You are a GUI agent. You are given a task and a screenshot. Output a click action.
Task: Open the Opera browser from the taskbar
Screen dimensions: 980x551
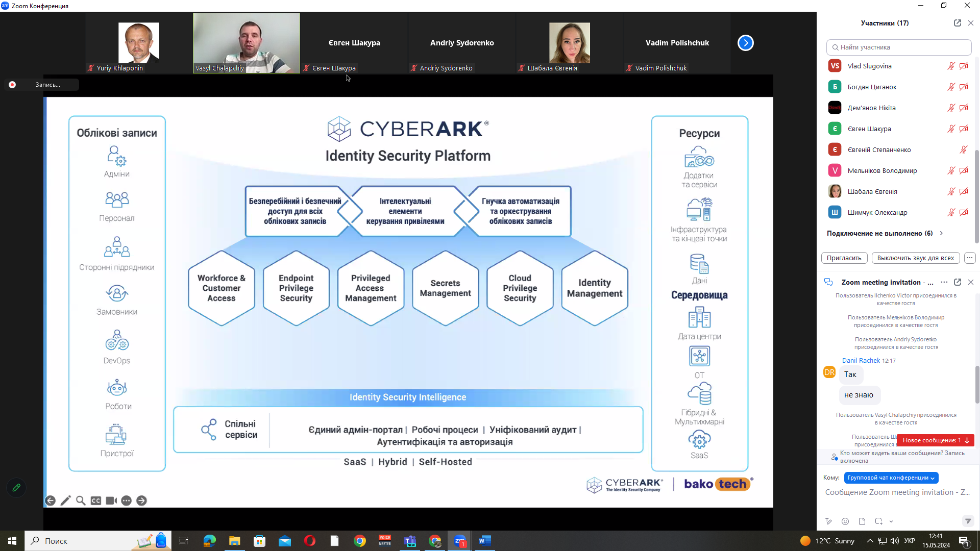point(309,541)
